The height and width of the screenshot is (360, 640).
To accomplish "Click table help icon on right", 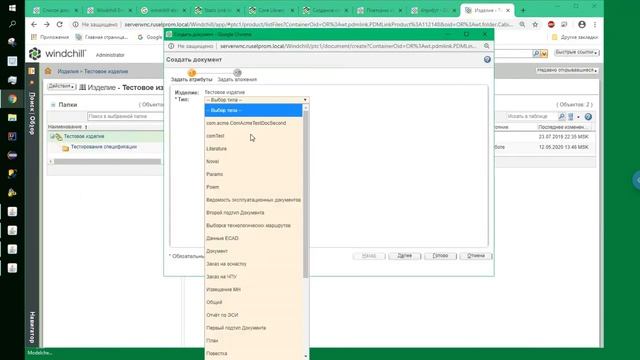I will pyautogui.click(x=588, y=117).
